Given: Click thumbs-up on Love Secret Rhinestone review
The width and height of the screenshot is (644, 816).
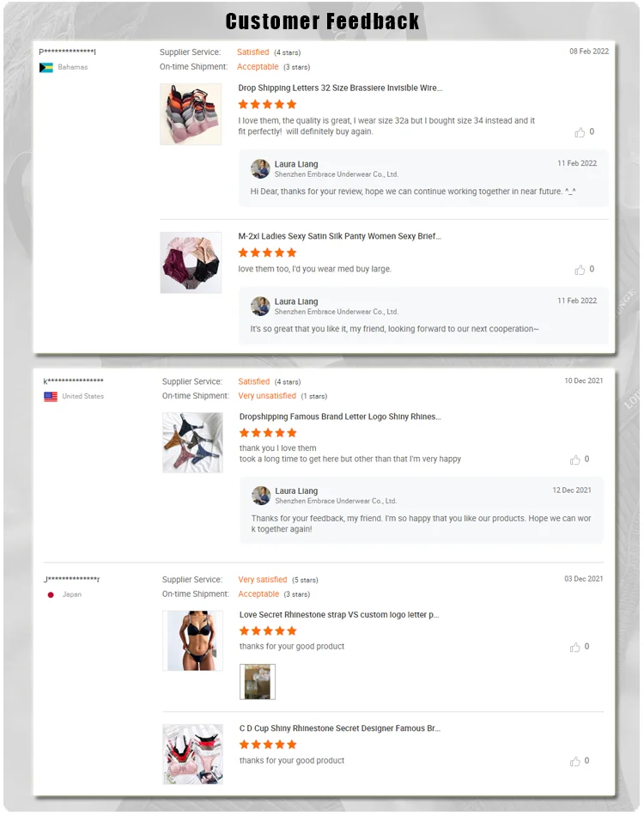Looking at the screenshot, I should (574, 647).
